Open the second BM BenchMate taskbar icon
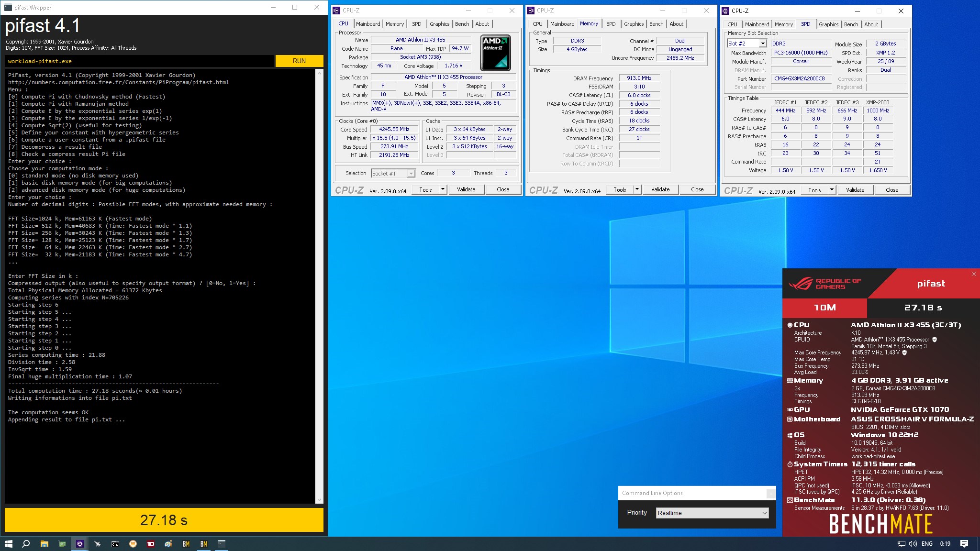 coord(204,544)
